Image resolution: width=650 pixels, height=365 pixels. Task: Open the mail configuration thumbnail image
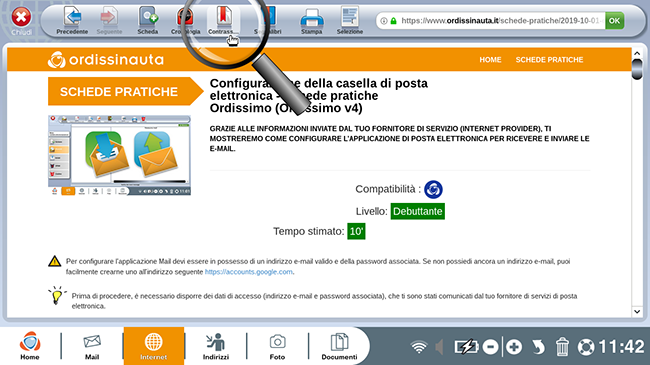click(x=119, y=155)
